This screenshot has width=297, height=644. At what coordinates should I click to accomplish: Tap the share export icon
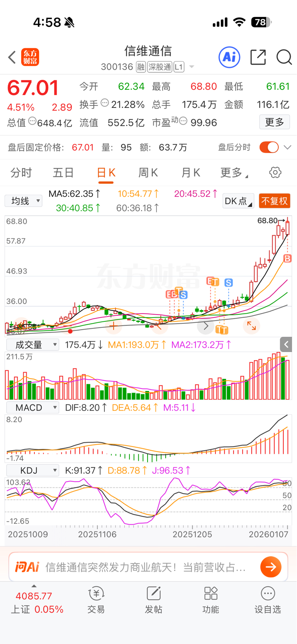coord(258,57)
